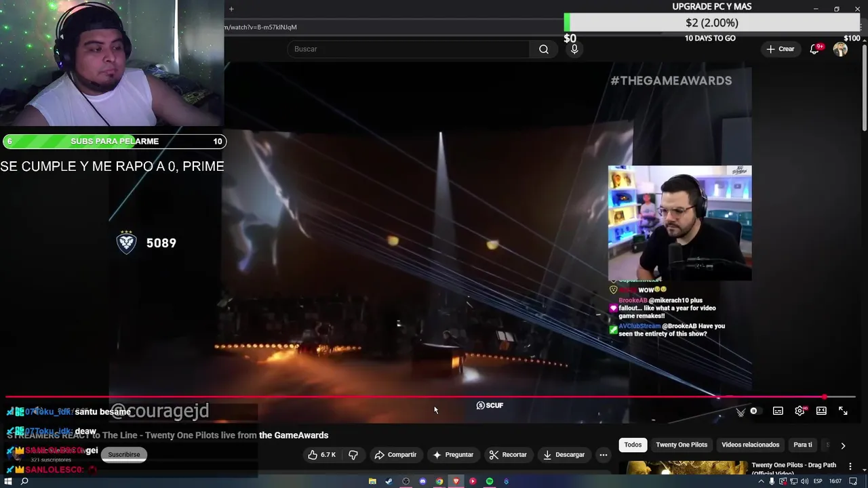
Task: Dislike the video
Action: click(353, 455)
